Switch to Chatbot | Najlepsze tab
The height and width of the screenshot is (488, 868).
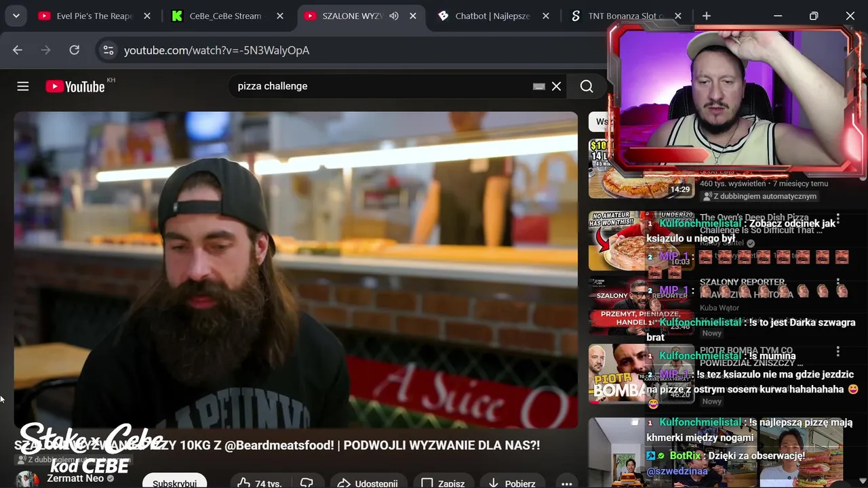coord(492,16)
